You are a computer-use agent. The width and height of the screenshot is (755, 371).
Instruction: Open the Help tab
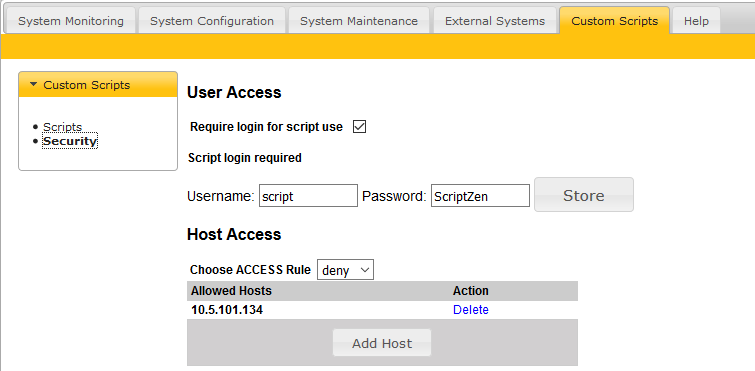pyautogui.click(x=696, y=21)
